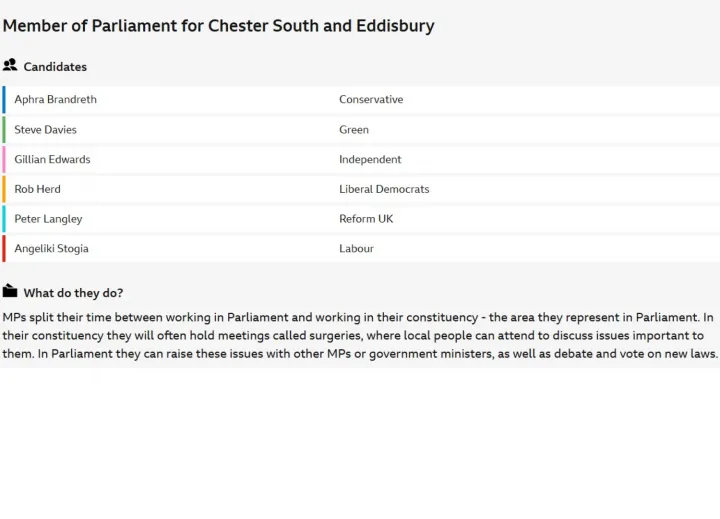
Task: Click the orange bar beside Rob Herd
Action: [x=4, y=189]
